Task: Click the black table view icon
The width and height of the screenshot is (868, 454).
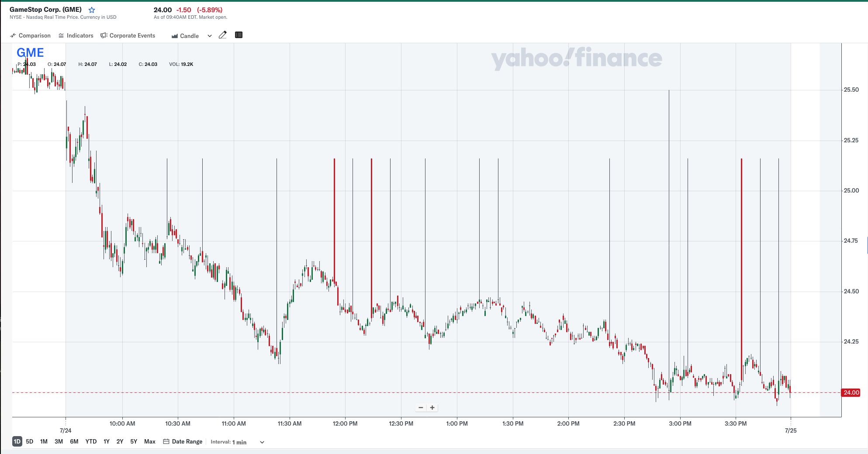Action: point(239,35)
